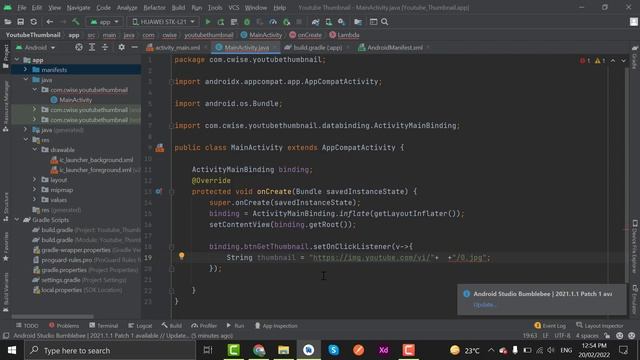Collapse the app module tree node
Image resolution: width=640 pixels, height=360 pixels.
[x=17, y=60]
